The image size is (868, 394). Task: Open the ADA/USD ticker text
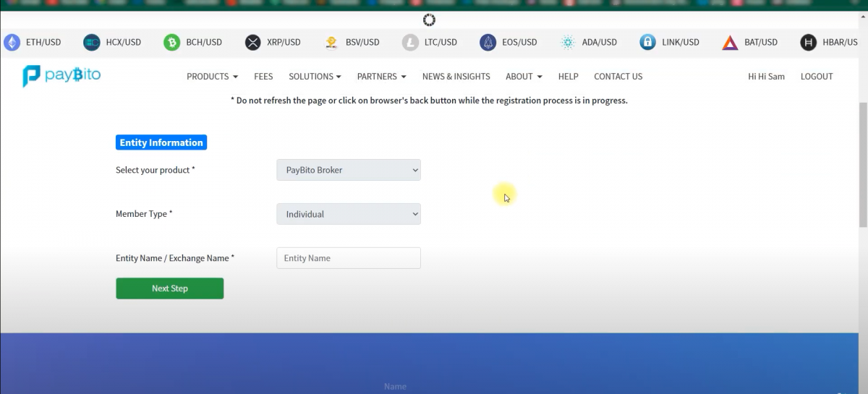coord(600,43)
